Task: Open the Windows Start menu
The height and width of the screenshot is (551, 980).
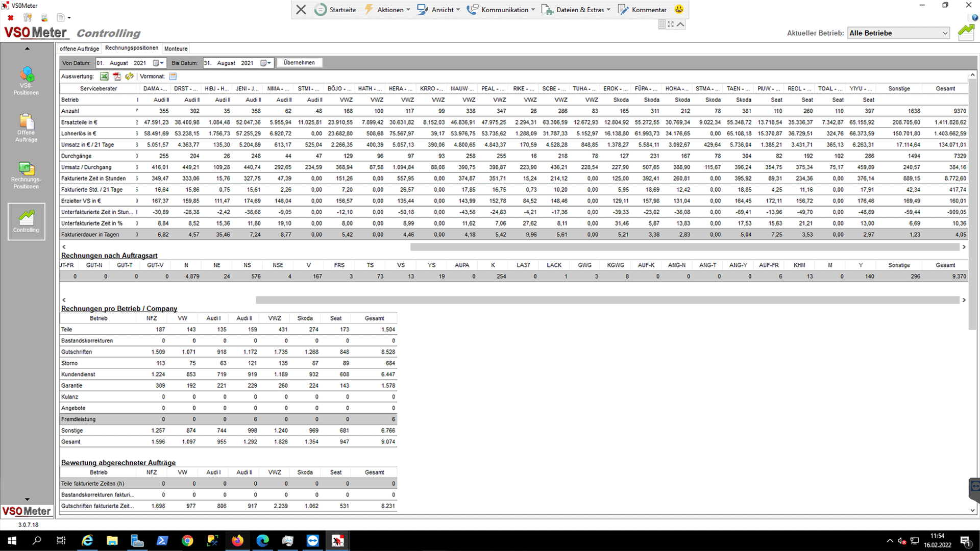Action: [x=12, y=541]
